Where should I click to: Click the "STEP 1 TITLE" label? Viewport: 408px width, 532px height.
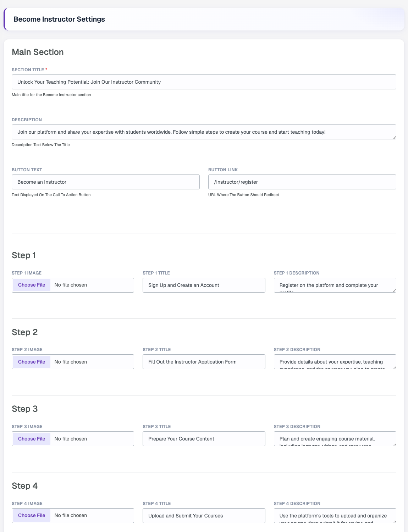coord(156,273)
